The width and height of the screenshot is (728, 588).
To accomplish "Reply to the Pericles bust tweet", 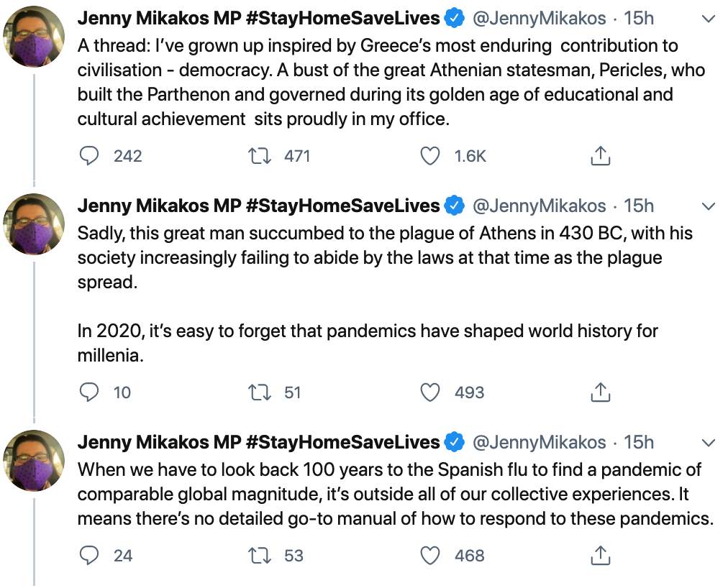I will click(88, 155).
